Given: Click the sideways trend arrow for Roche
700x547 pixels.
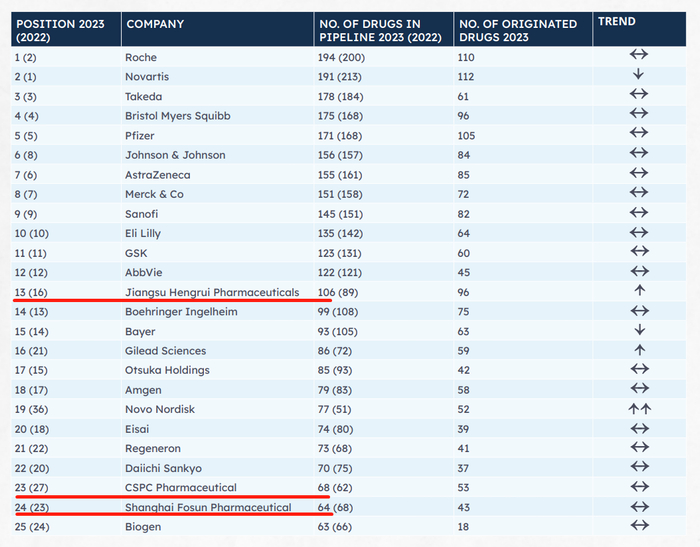Looking at the screenshot, I should 639,57.
